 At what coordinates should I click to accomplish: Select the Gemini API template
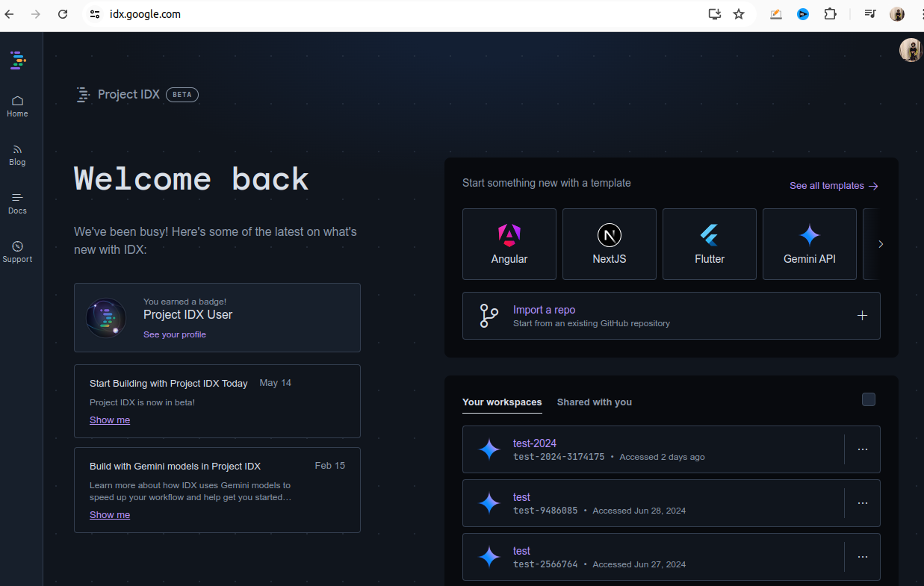(x=809, y=243)
